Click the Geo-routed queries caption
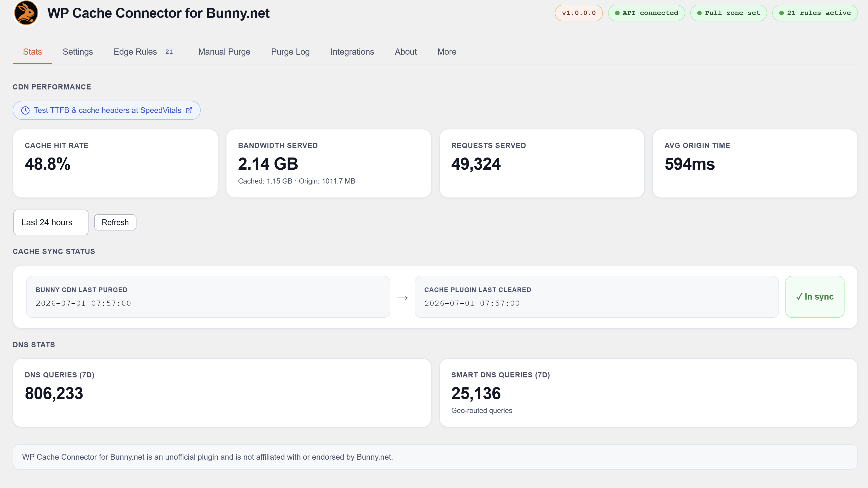 click(482, 411)
